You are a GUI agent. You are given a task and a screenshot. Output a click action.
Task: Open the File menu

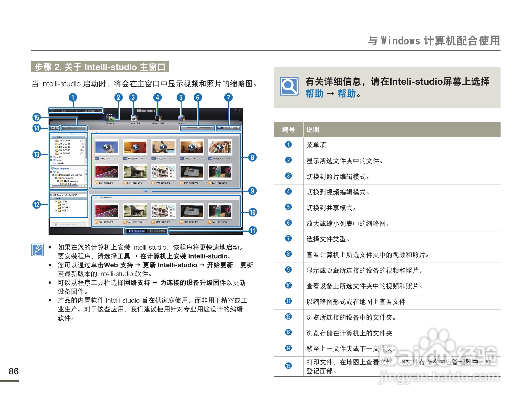pyautogui.click(x=58, y=111)
